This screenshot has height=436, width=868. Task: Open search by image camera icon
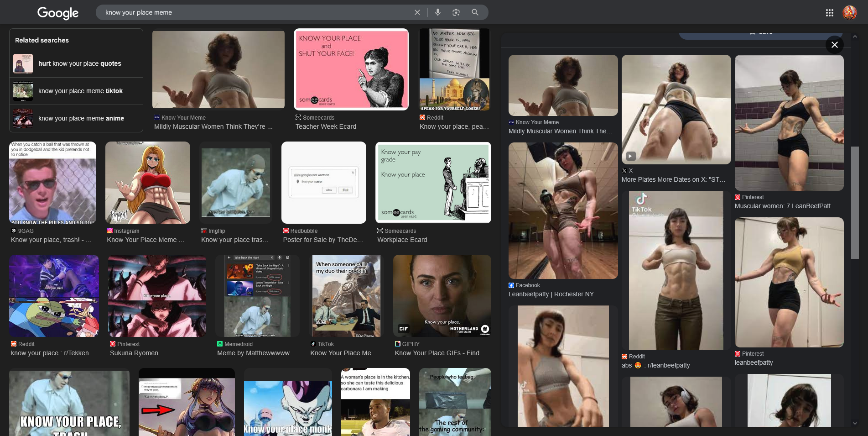click(x=456, y=12)
